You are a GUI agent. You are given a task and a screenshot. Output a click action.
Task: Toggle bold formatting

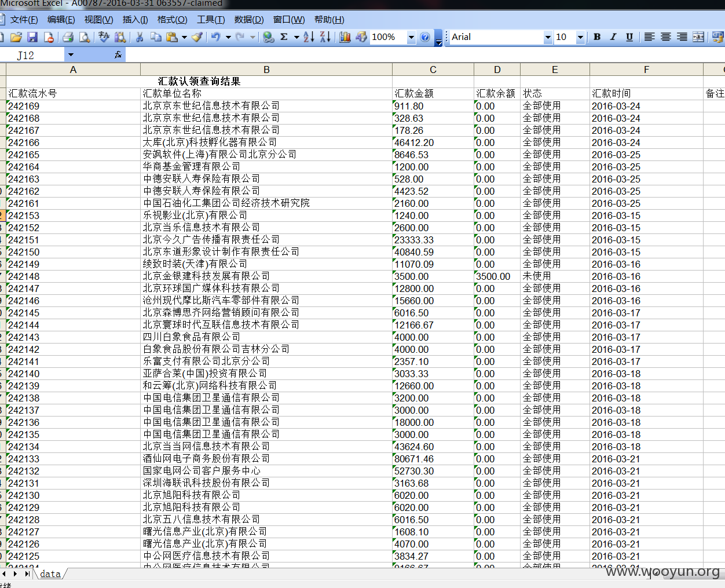click(597, 37)
